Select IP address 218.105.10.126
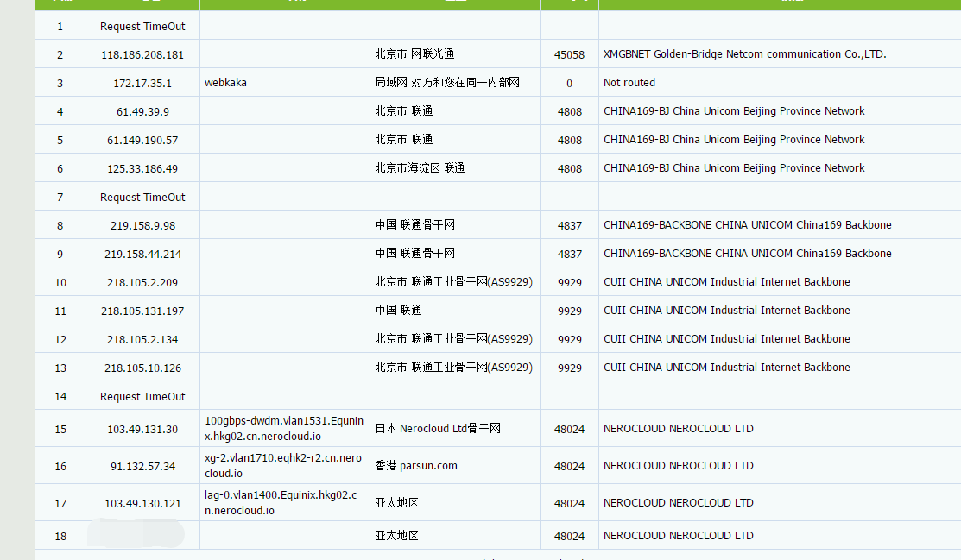The height and width of the screenshot is (560, 961). [x=142, y=368]
